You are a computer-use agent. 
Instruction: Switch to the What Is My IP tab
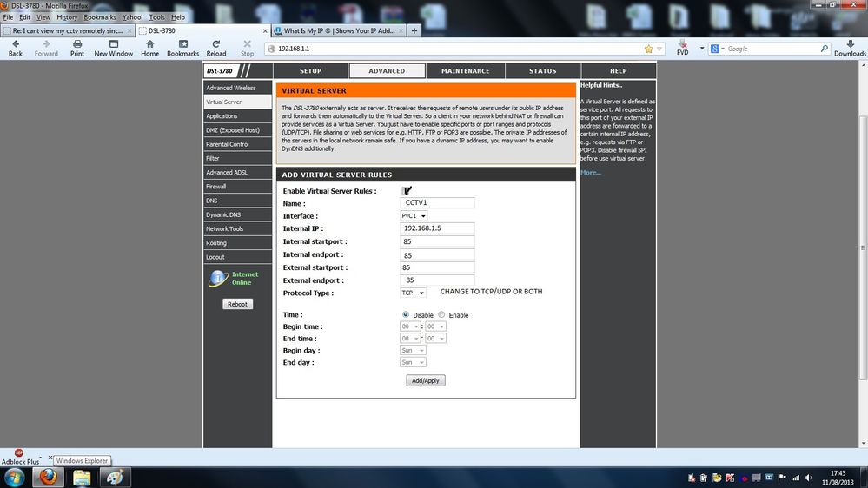(339, 31)
